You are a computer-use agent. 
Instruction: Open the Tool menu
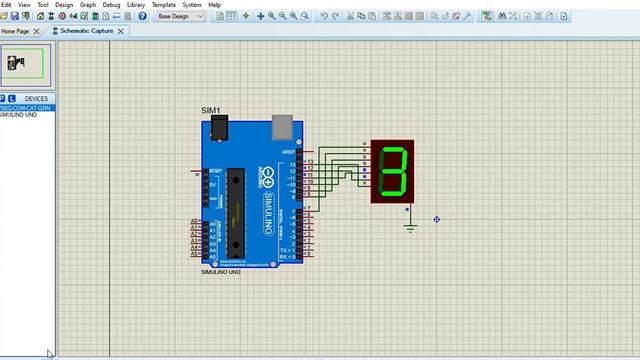click(43, 5)
